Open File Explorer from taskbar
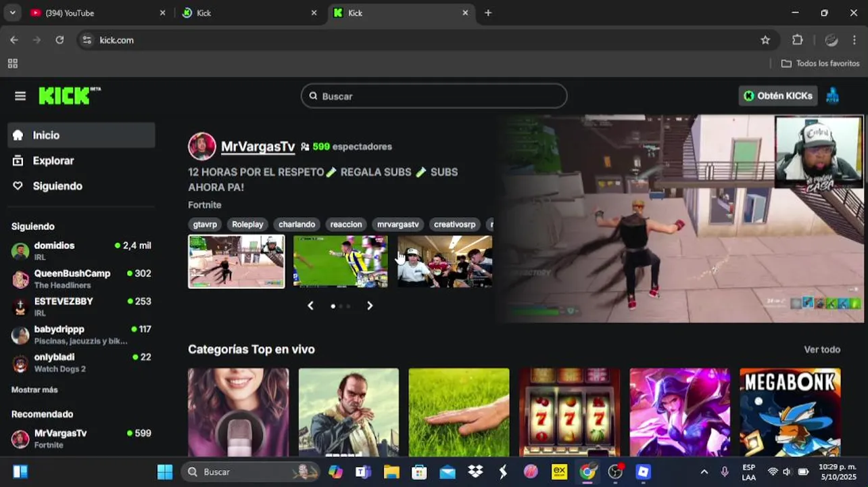 pyautogui.click(x=391, y=471)
